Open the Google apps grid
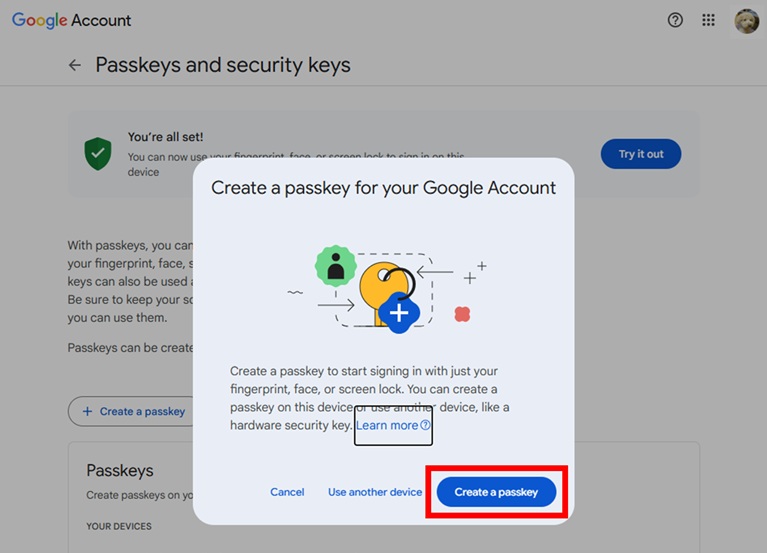The width and height of the screenshot is (767, 553). click(x=709, y=20)
